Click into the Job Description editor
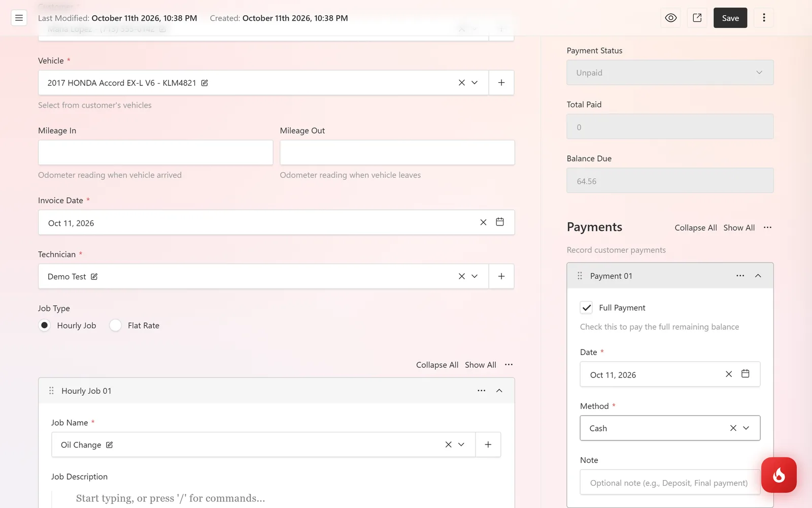The width and height of the screenshot is (812, 508). (x=276, y=498)
